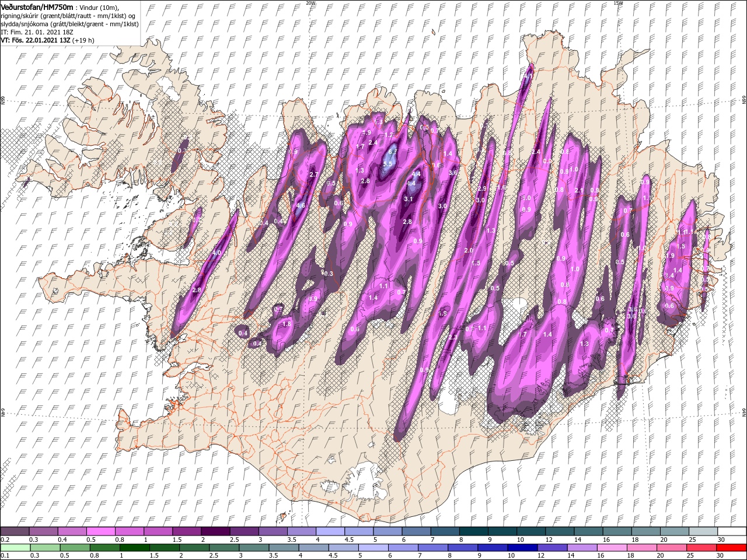Screen dimensions: 747x560
Task: Click the upper legend swatch between 0.2 and 0.3
Action: (15, 531)
